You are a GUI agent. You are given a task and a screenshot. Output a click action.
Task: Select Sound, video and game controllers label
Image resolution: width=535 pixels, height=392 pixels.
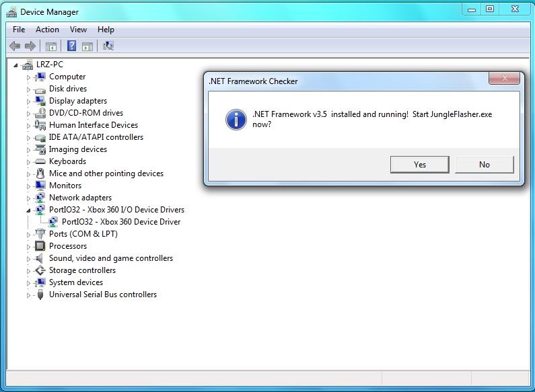(x=111, y=258)
